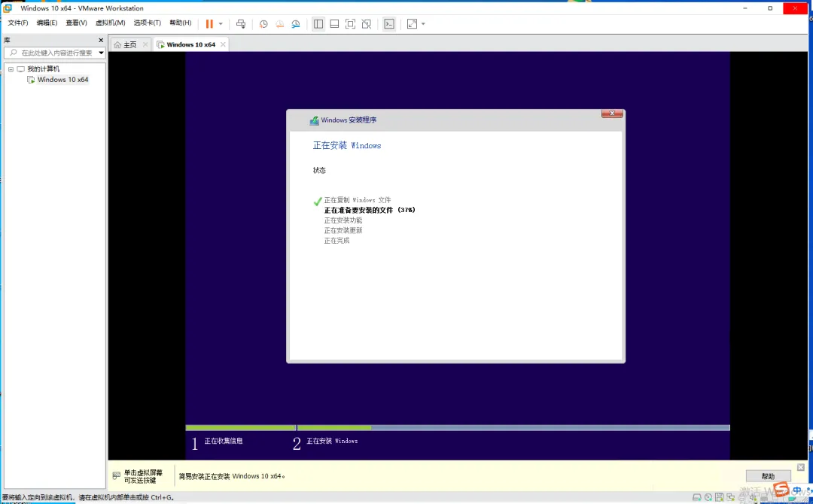813x504 pixels.
Task: Open the library search filter dropdown
Action: pyautogui.click(x=101, y=53)
